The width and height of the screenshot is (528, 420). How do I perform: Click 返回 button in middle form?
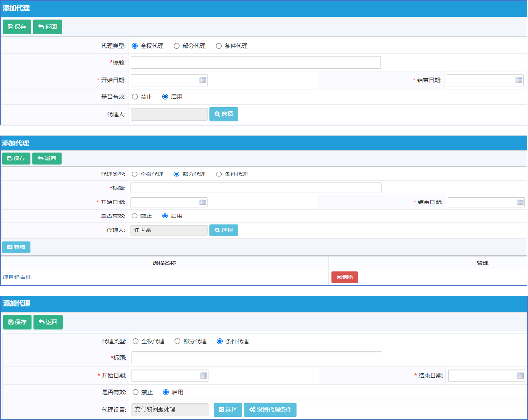point(47,158)
